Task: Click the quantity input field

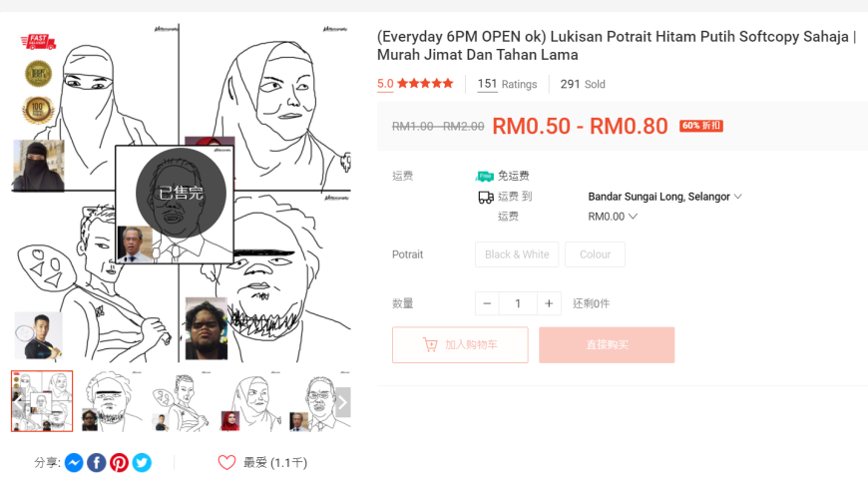Action: [x=518, y=303]
